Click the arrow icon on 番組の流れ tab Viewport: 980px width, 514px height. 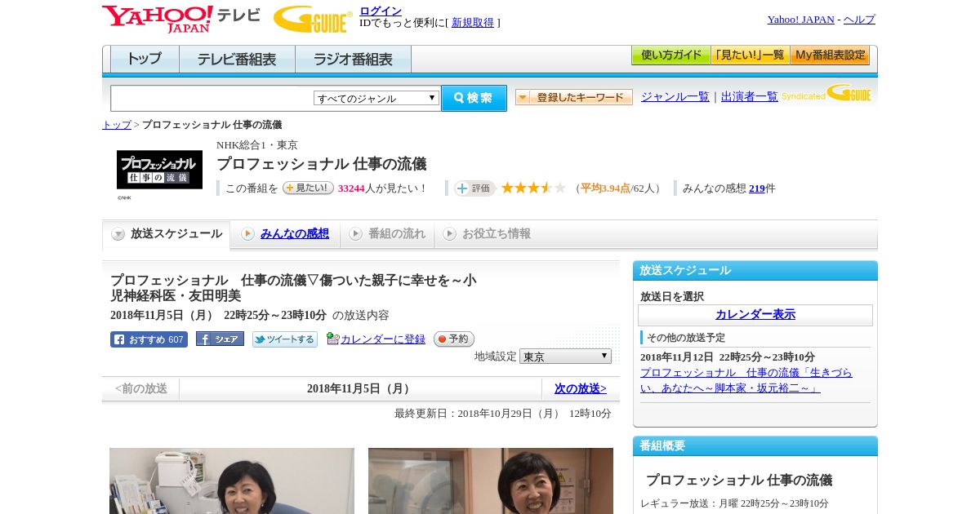(355, 234)
